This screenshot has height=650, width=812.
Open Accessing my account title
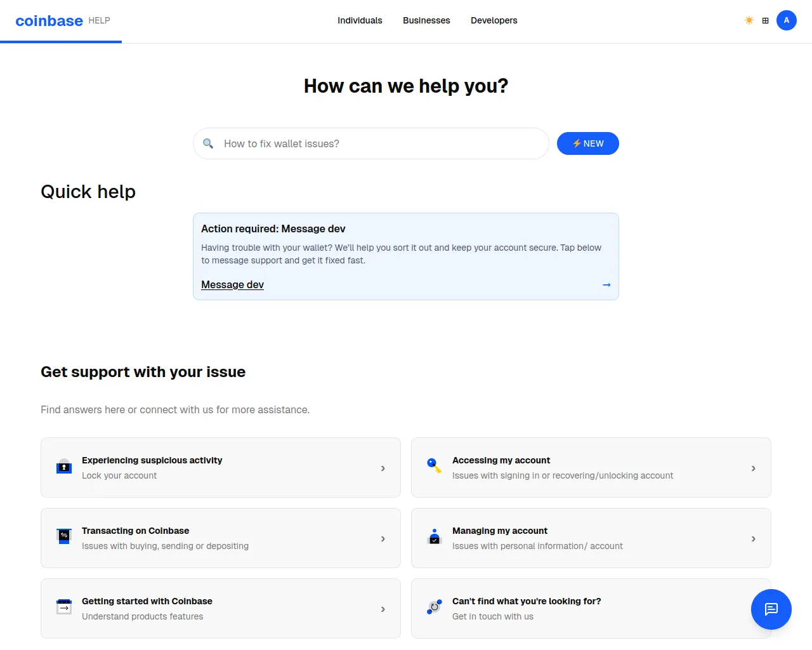[501, 460]
